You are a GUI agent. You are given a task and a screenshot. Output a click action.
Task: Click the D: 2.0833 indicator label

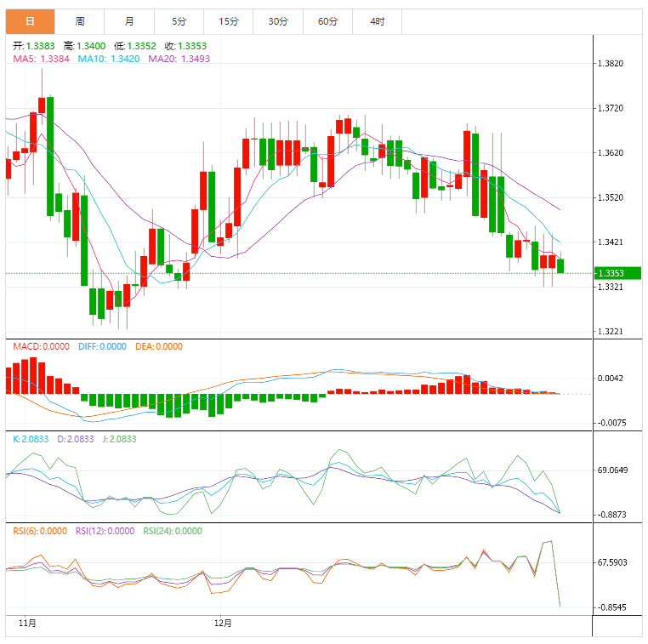click(75, 439)
